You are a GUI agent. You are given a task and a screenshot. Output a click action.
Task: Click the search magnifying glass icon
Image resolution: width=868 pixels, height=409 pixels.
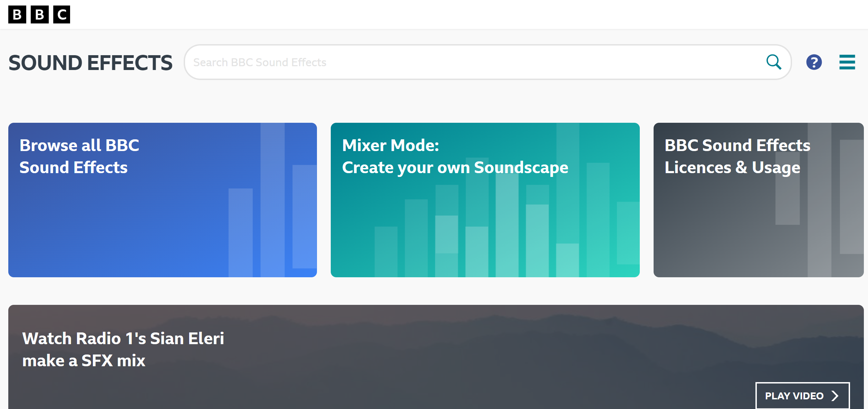point(774,62)
